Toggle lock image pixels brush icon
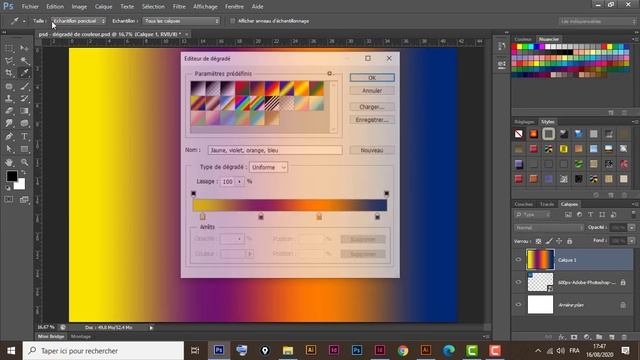Image resolution: width=640 pixels, height=360 pixels. 549,242
